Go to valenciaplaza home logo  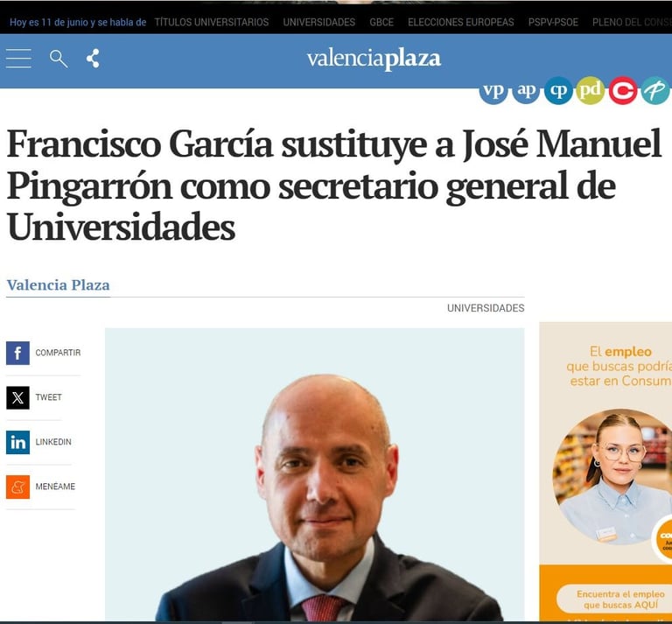(x=374, y=60)
